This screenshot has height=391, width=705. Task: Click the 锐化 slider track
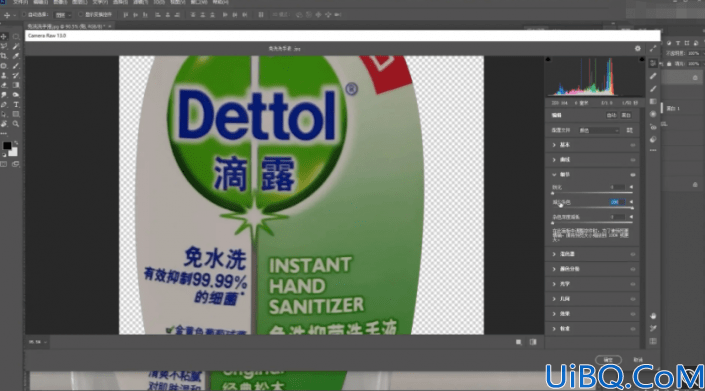pos(592,193)
